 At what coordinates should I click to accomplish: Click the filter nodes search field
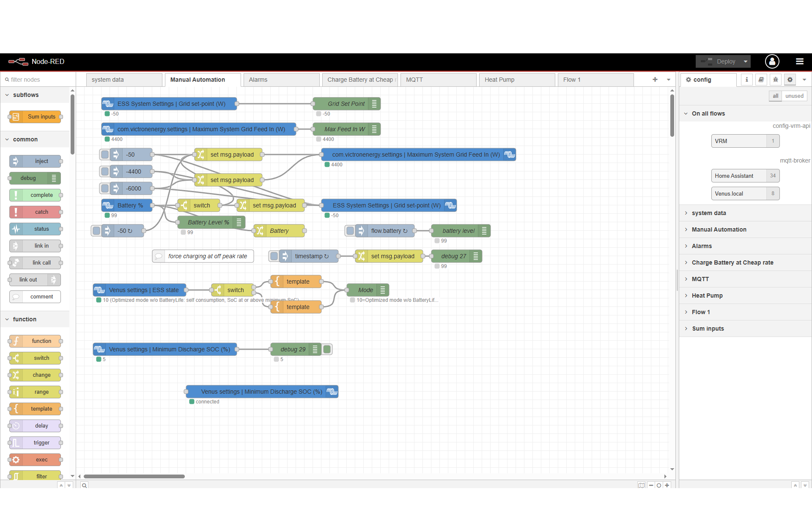[38, 80]
